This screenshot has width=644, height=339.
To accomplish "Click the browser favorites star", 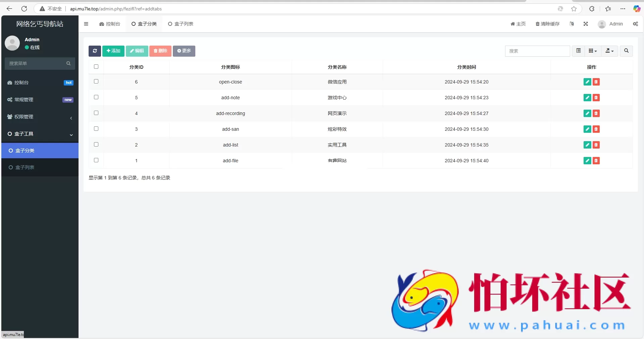I will pyautogui.click(x=574, y=9).
